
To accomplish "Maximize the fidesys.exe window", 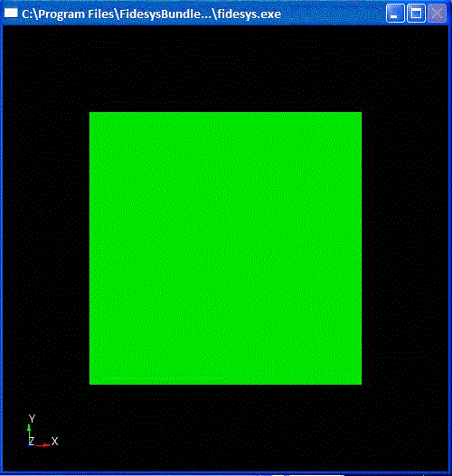I will [416, 14].
